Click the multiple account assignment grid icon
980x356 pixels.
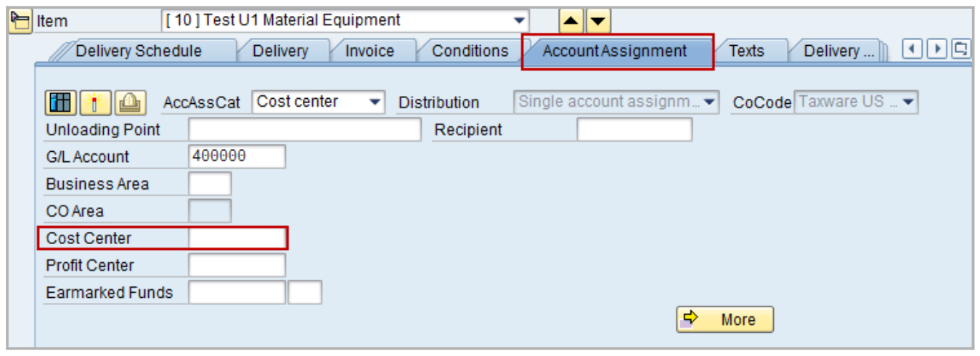[62, 102]
